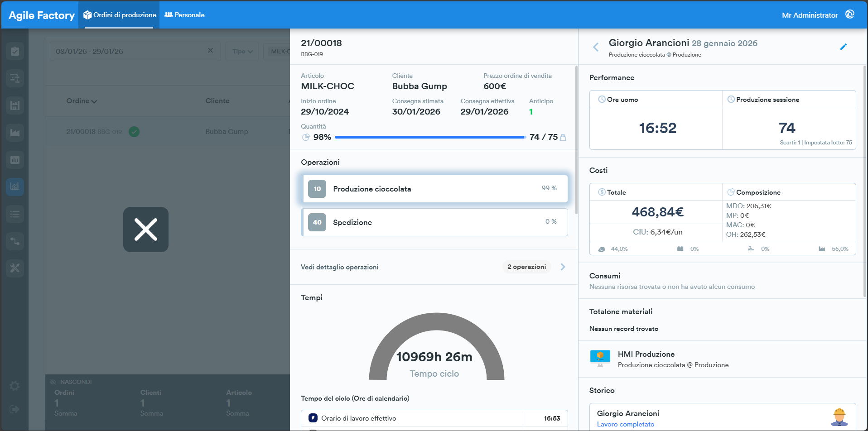Click the Cliente column header
The image size is (868, 431).
click(217, 101)
